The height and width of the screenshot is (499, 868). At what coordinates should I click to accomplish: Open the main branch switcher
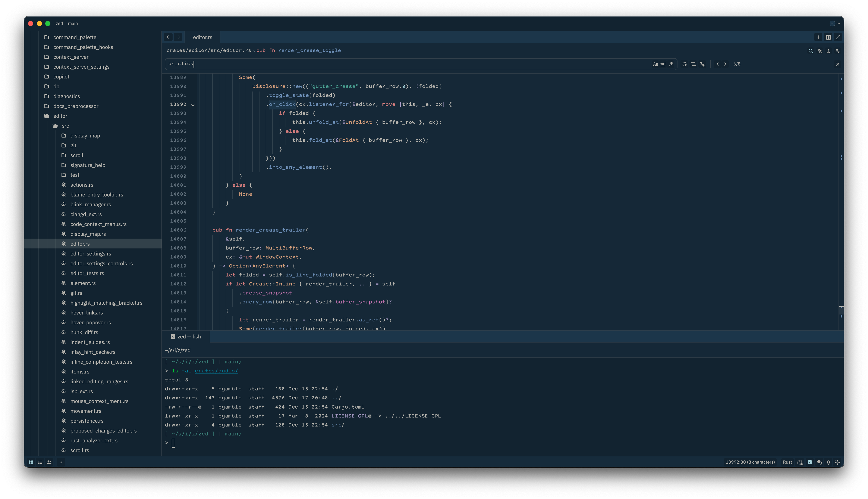[x=73, y=23]
